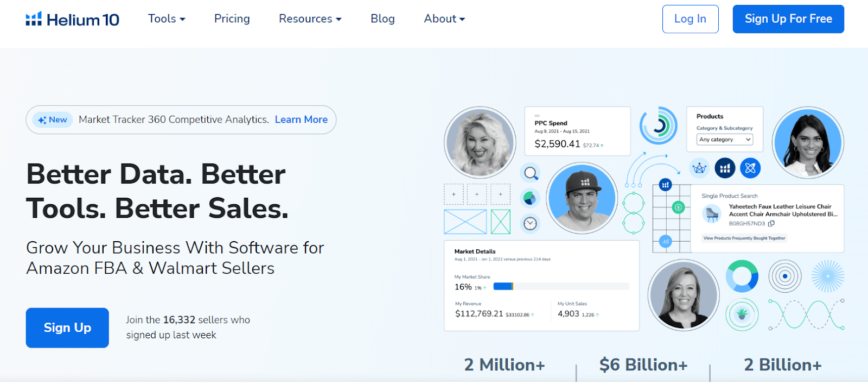Click the green dollar sign icon
868x384 pixels.
click(678, 207)
